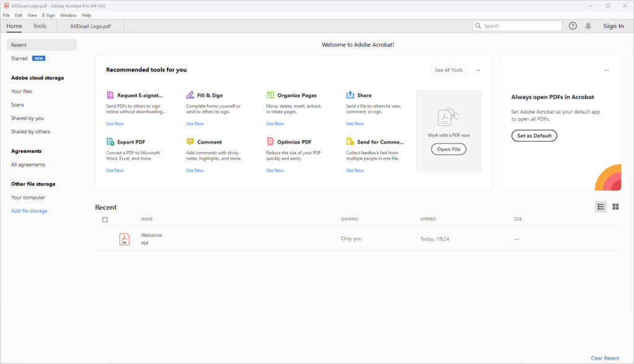634x364 pixels.
Task: Tick the select-all checkbox in Recent list
Action: [105, 220]
